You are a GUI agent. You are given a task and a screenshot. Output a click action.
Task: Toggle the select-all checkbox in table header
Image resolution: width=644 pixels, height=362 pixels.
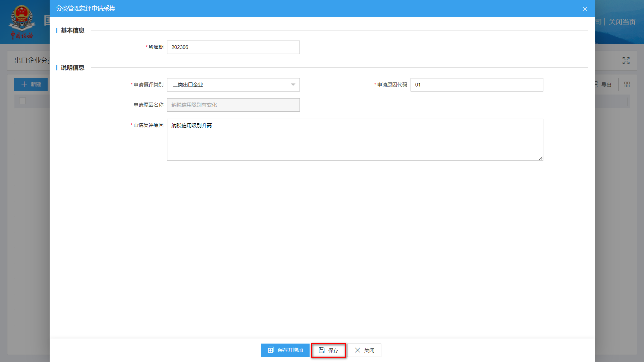click(x=22, y=101)
